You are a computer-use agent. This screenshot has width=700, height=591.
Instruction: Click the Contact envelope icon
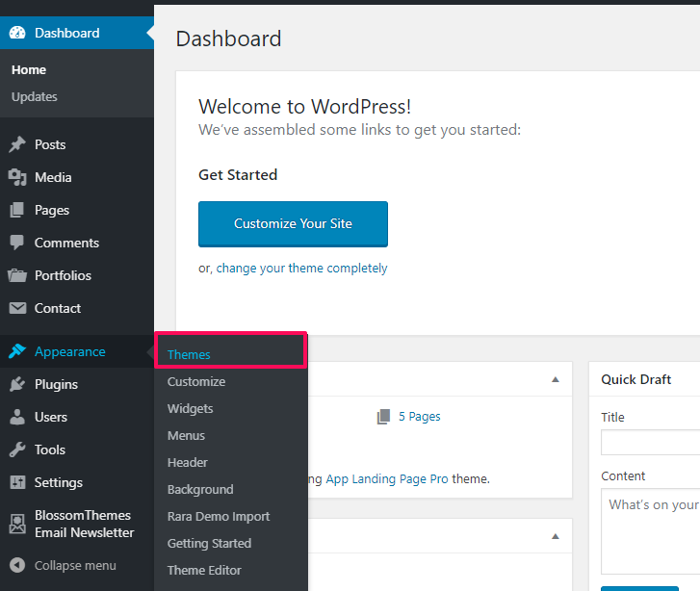(x=17, y=308)
